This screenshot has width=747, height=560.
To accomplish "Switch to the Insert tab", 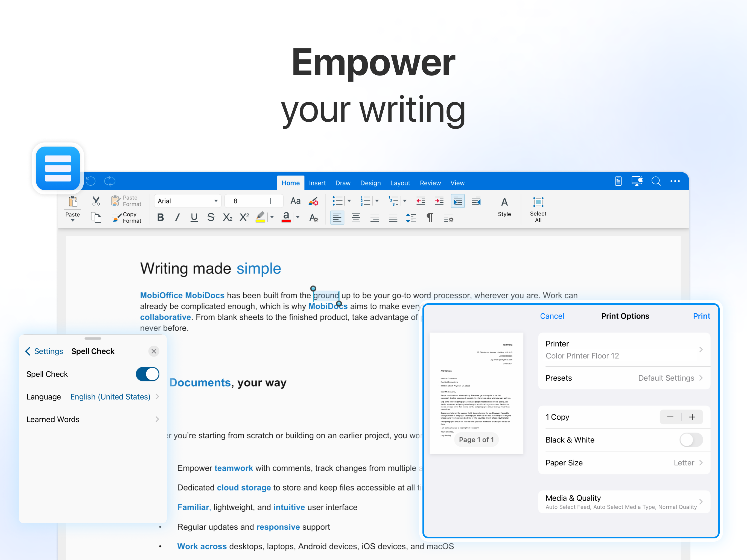I will click(317, 183).
